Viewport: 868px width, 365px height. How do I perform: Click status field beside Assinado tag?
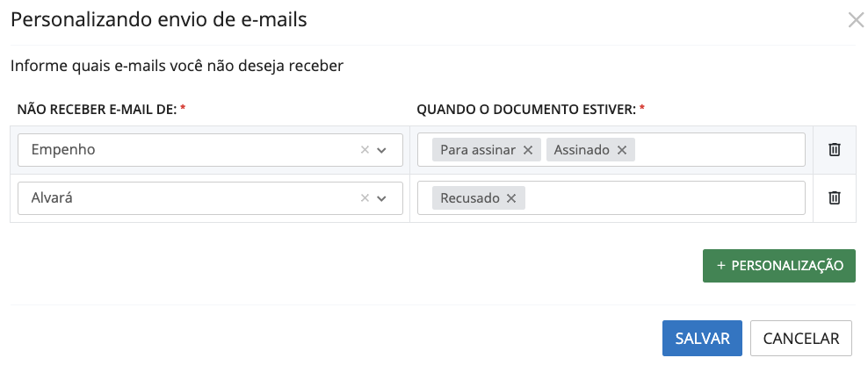click(716, 150)
